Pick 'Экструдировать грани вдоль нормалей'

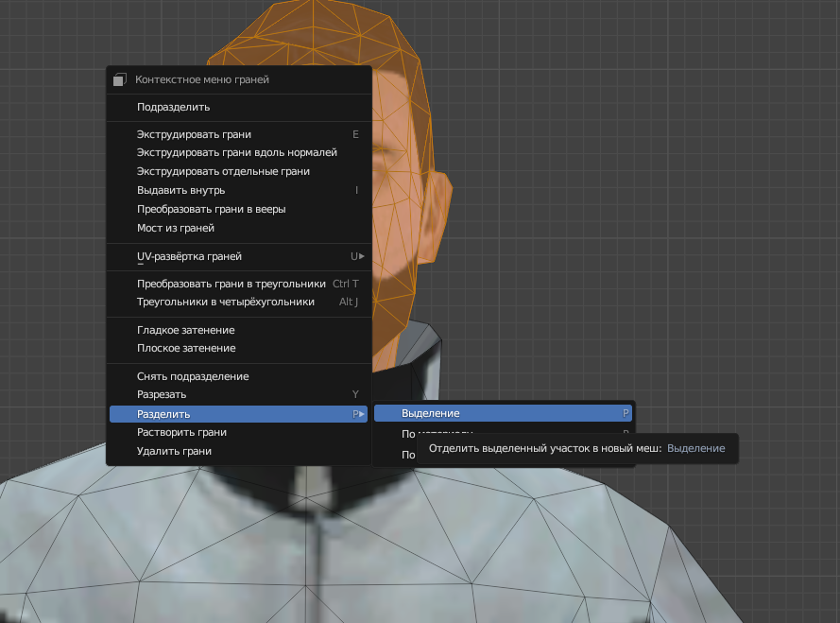236,153
